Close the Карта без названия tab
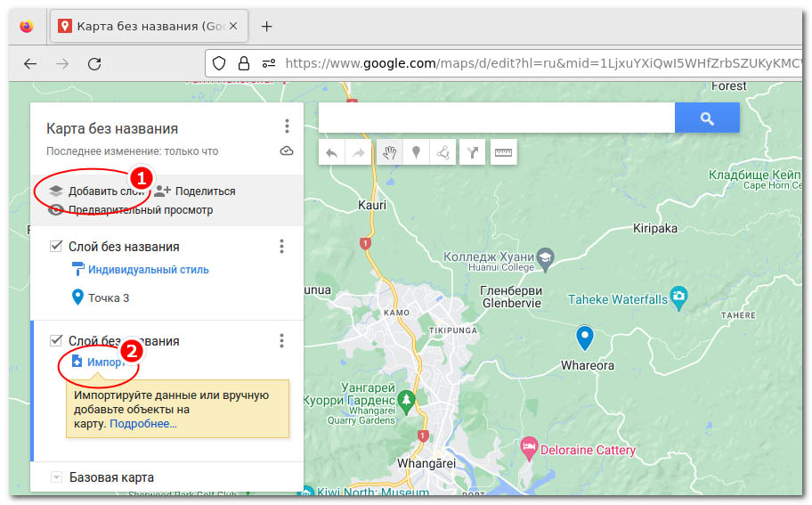Image resolution: width=812 pixels, height=505 pixels. pyautogui.click(x=233, y=26)
